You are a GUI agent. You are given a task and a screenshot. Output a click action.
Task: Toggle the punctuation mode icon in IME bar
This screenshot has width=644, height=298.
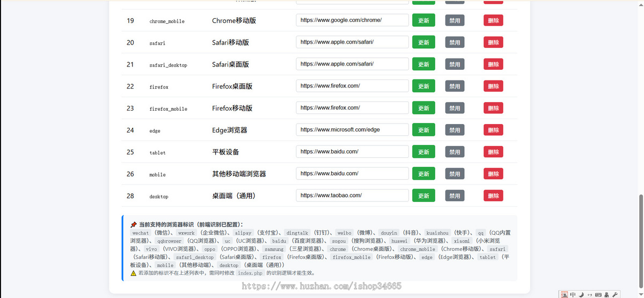click(x=589, y=294)
